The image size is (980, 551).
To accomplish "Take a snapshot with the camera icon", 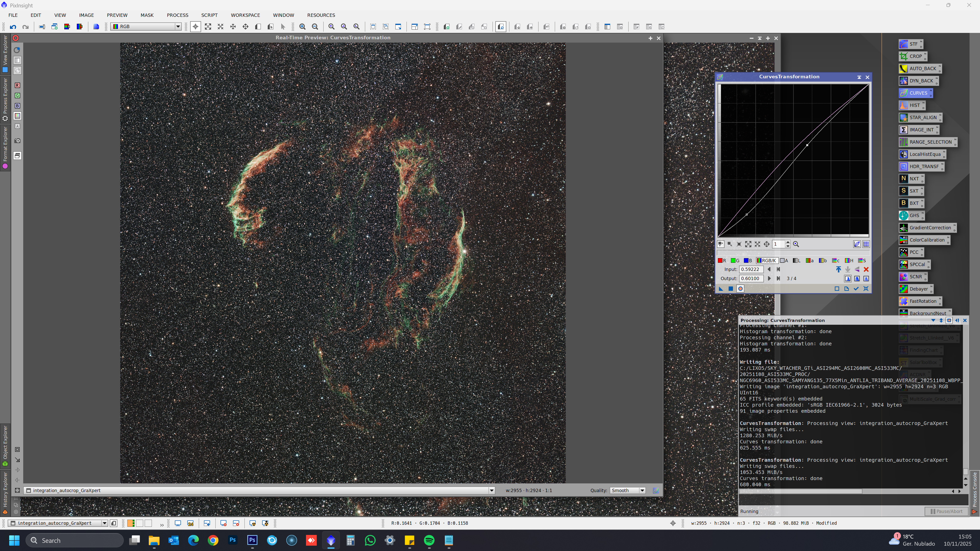I will coord(18,141).
